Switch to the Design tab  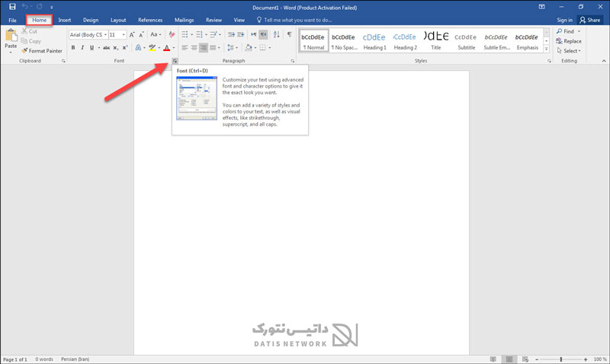[91, 21]
